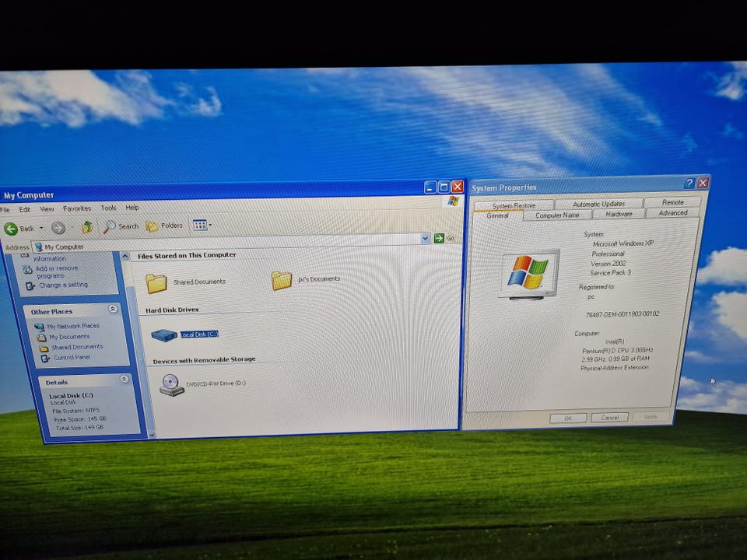Open the System Restore tab
This screenshot has width=747, height=560.
tap(514, 205)
